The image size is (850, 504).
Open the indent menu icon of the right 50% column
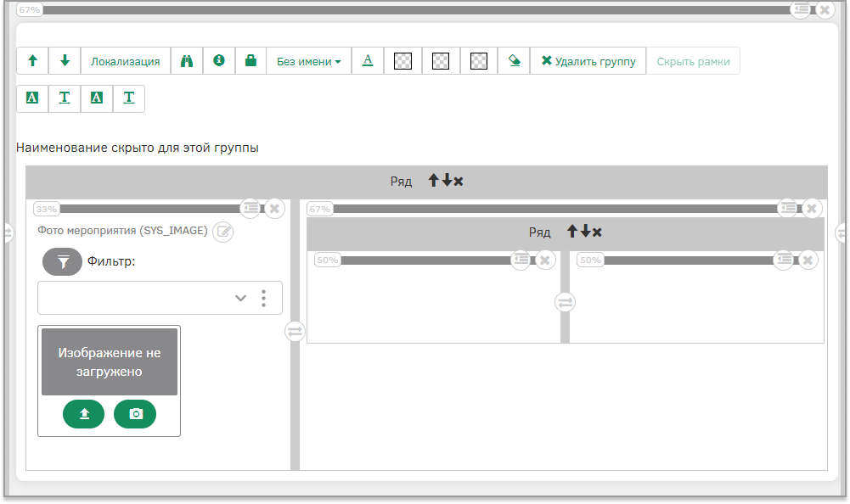tap(784, 260)
